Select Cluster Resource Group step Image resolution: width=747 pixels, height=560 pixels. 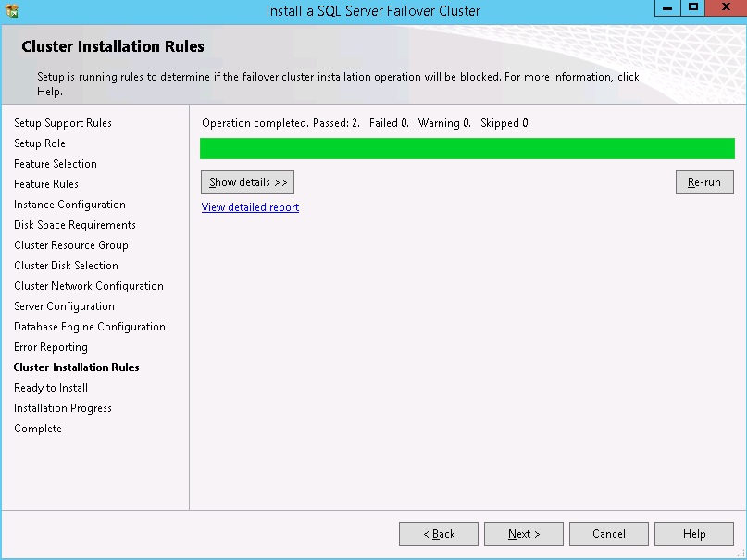coord(71,245)
